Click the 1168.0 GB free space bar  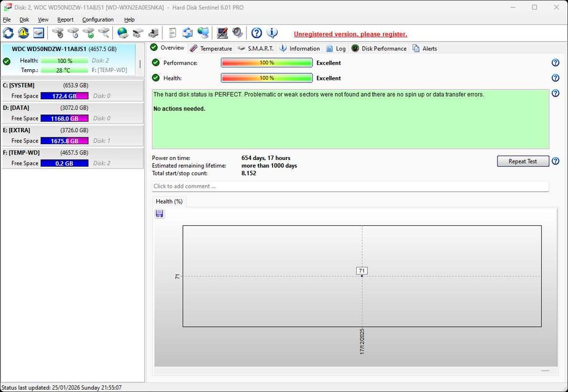(65, 119)
